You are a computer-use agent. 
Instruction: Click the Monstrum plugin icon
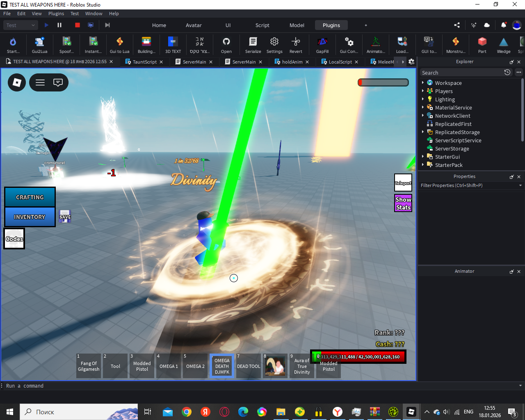coord(456,45)
